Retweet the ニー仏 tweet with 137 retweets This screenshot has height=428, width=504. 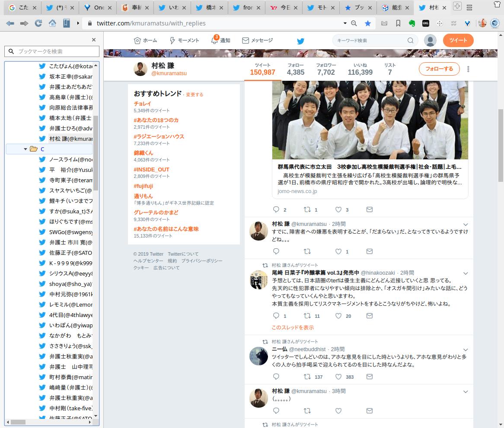307,377
